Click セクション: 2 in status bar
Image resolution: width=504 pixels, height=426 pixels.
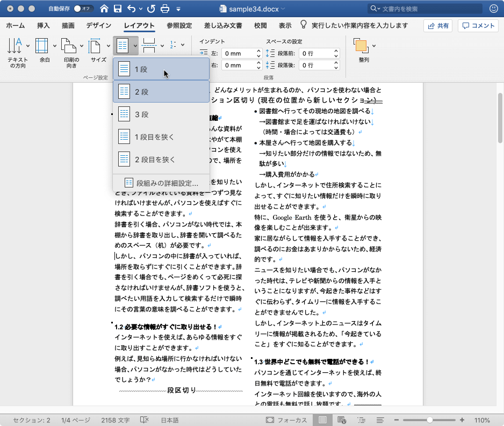tap(32, 420)
